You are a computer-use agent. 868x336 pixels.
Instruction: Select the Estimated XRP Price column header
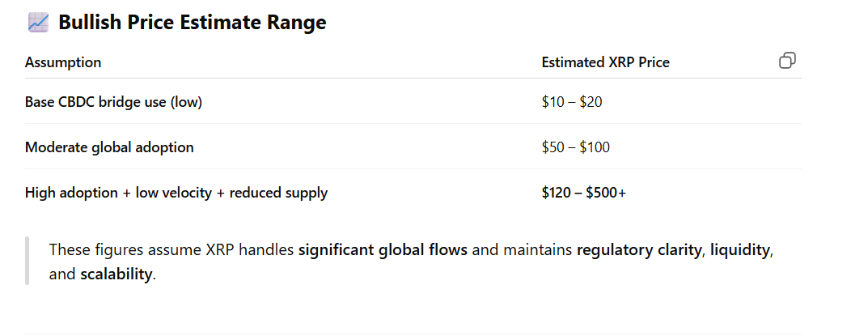[605, 62]
